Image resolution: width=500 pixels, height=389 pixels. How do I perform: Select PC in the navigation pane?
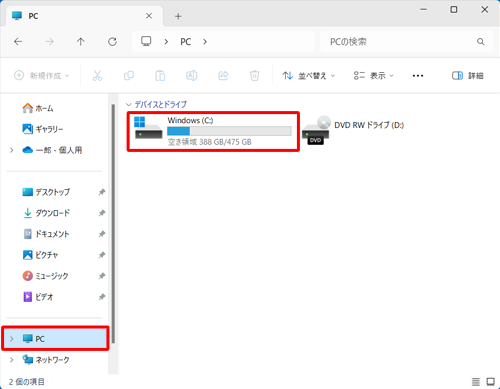[55, 339]
